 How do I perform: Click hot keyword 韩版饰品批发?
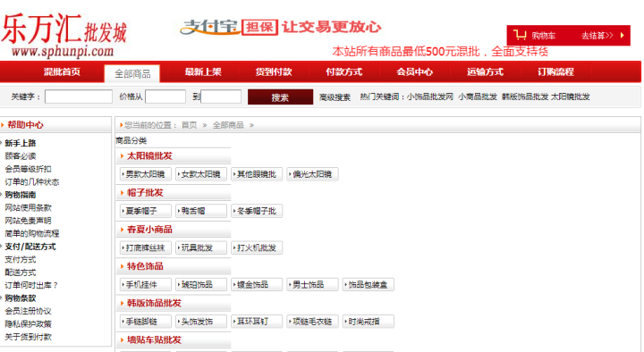pos(525,96)
